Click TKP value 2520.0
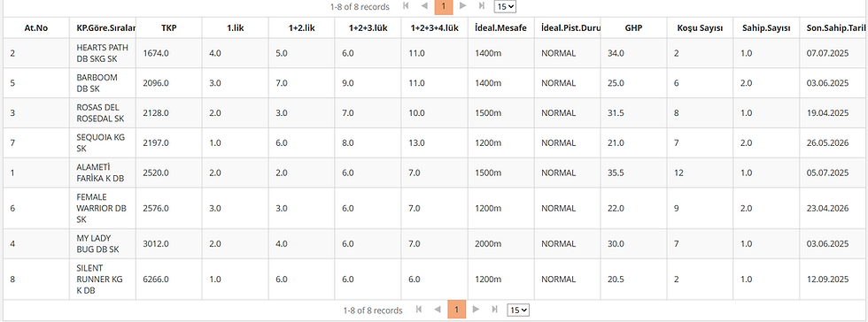This screenshot has width=868, height=322. [x=156, y=172]
